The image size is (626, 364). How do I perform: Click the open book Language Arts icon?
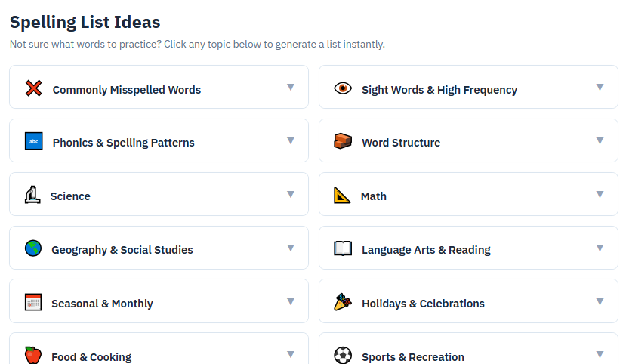click(x=343, y=248)
